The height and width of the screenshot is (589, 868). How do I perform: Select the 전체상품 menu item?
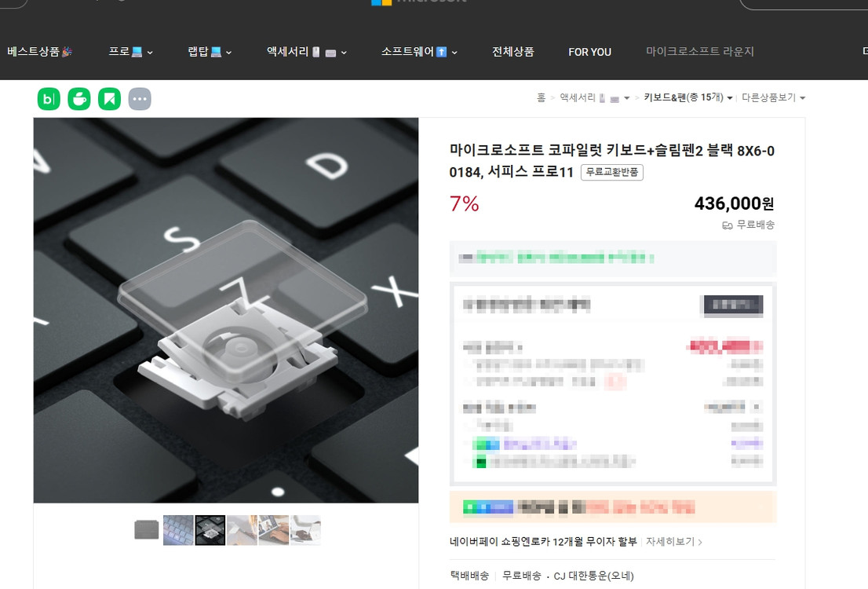[x=512, y=52]
